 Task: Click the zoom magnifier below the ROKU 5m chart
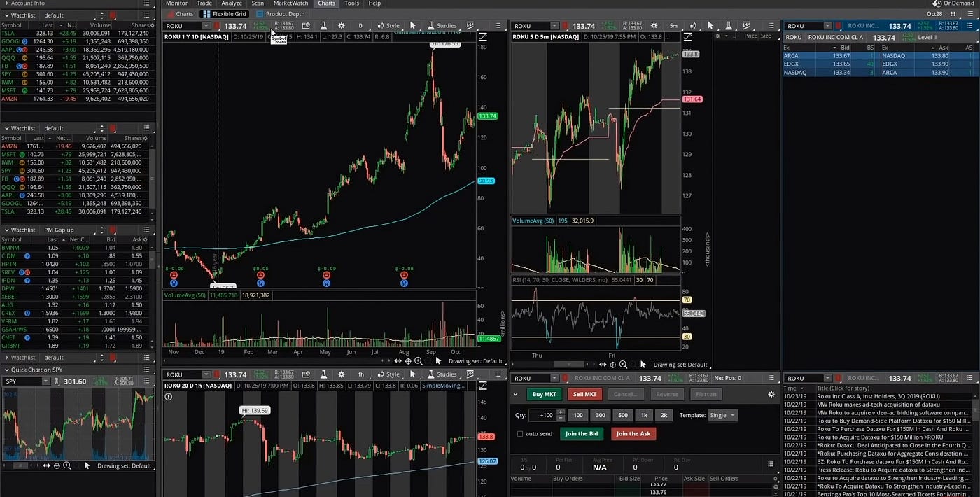(623, 364)
